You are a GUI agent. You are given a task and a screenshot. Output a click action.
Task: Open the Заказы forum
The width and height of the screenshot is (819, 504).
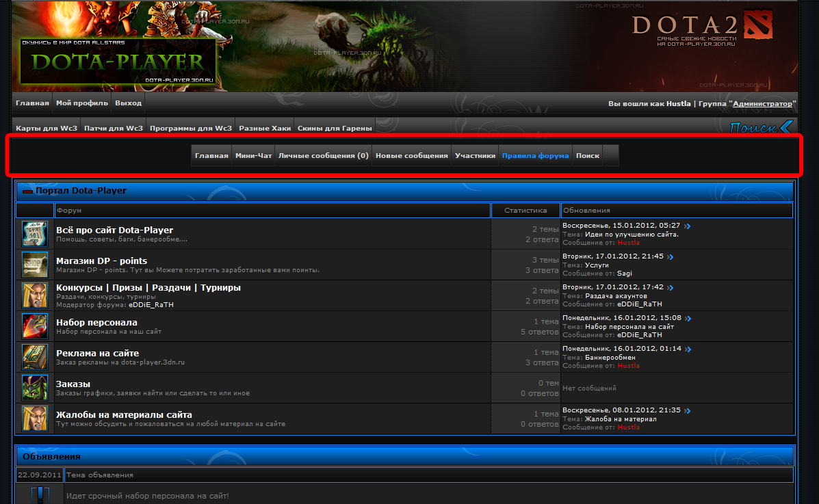pos(73,384)
